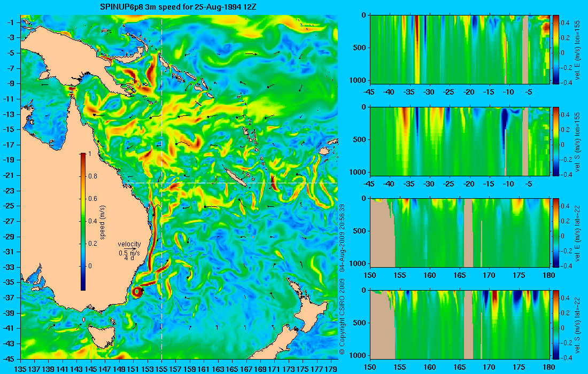The height and width of the screenshot is (374, 588).
Task: Click the label "vel. E (m/s) lat=-22"
Action: (x=577, y=233)
